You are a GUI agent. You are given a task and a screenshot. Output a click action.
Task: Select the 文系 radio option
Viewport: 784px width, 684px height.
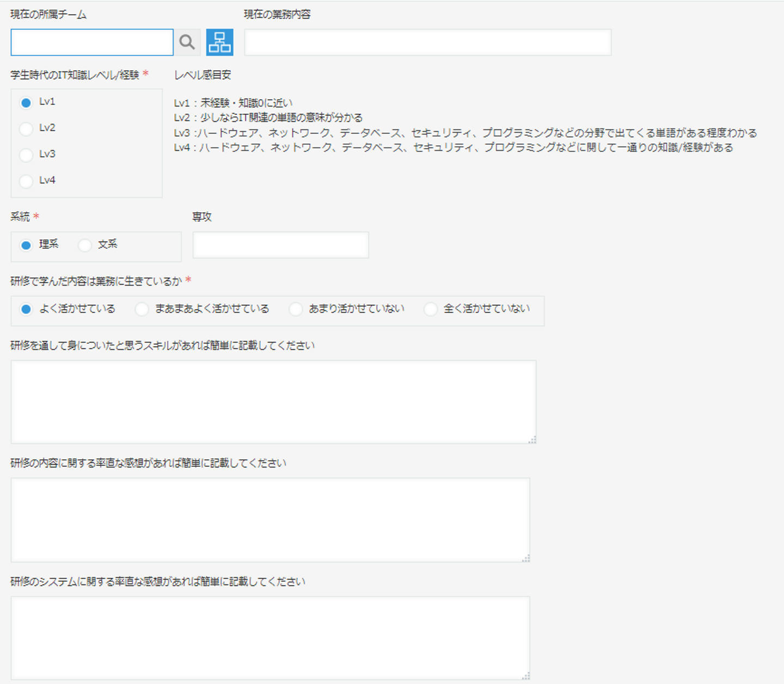85,245
